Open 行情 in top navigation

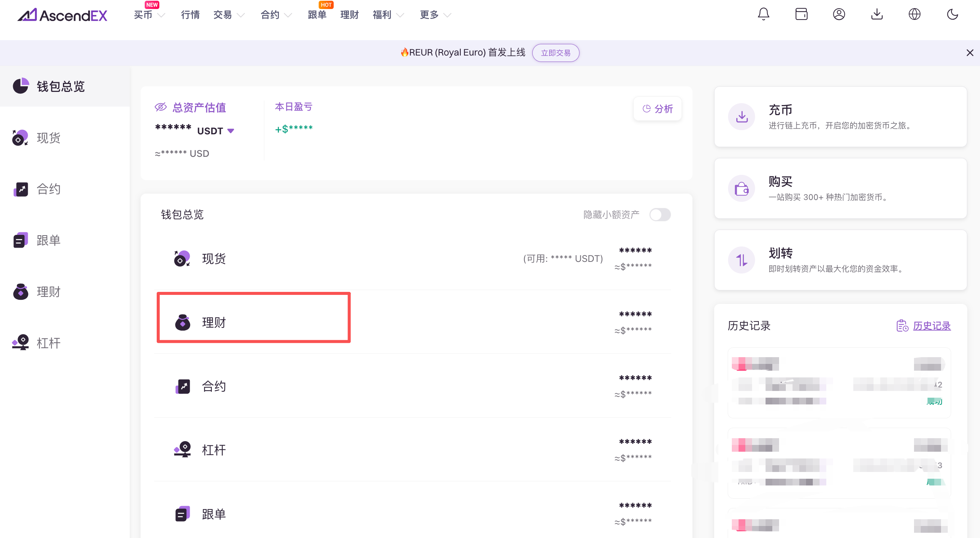pos(190,15)
